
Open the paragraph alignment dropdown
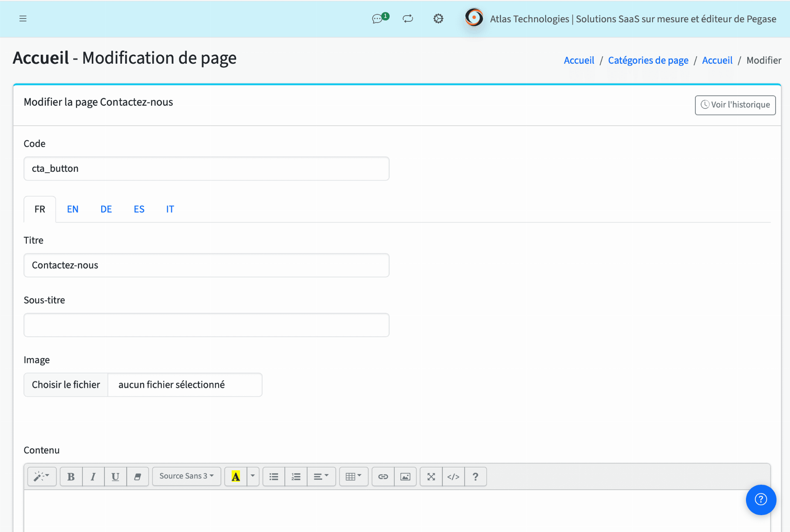click(x=321, y=476)
